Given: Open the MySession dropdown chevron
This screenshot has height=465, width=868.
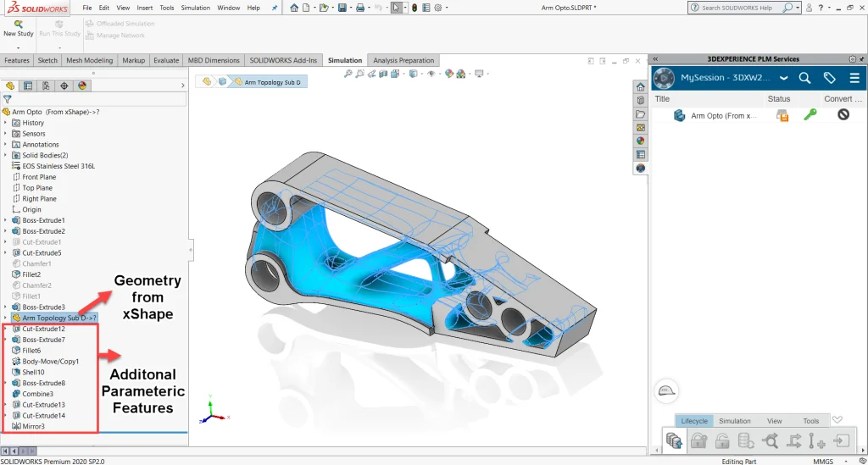Looking at the screenshot, I should (784, 78).
